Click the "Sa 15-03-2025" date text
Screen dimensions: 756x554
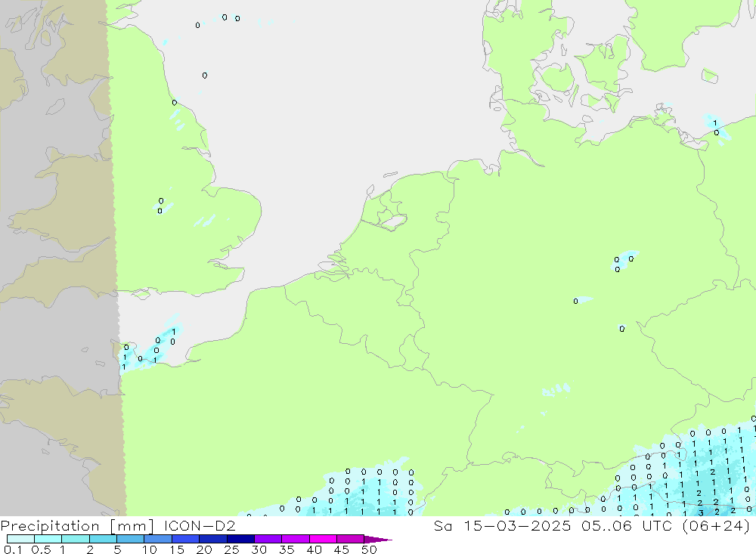502,525
